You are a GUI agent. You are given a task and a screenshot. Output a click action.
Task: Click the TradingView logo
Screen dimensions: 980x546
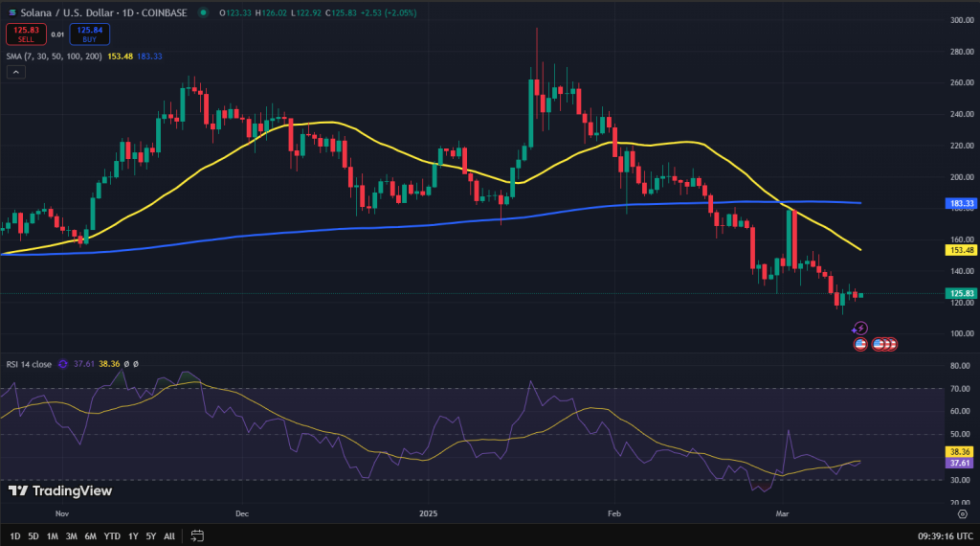60,491
